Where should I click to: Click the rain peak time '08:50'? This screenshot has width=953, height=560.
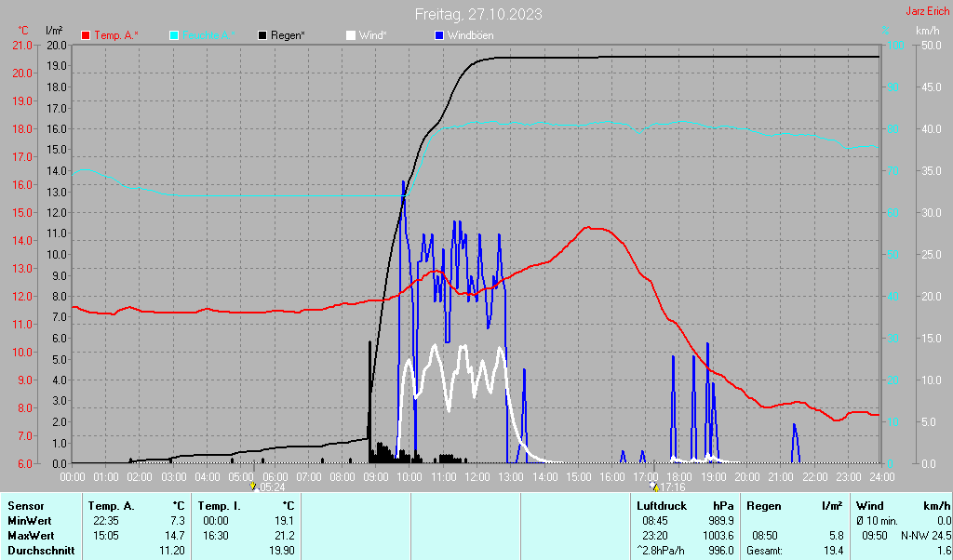[765, 537]
